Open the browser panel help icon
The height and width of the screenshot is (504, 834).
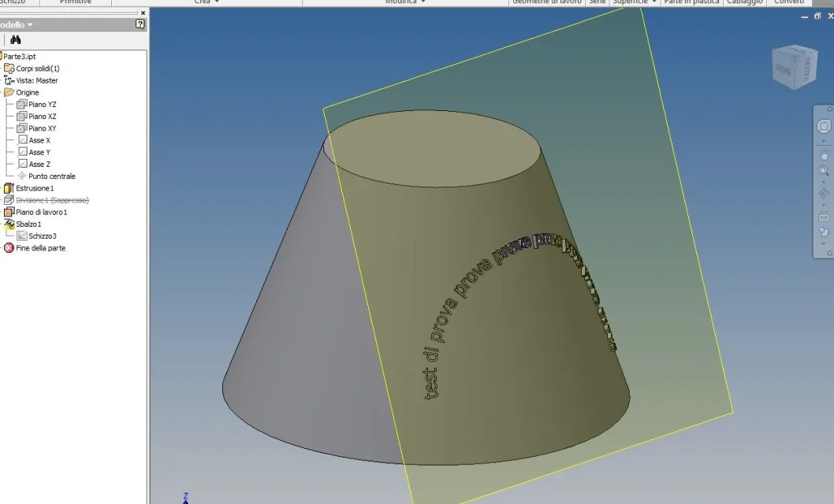(140, 24)
